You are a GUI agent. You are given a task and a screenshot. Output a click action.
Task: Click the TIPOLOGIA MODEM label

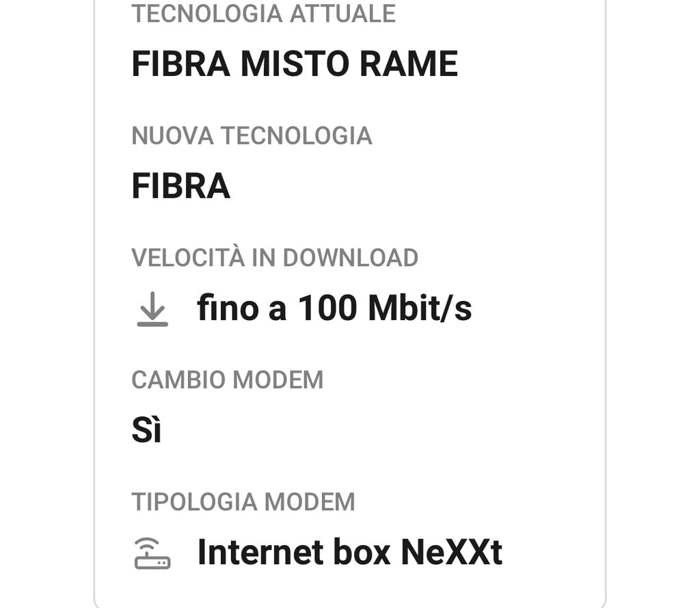243,502
